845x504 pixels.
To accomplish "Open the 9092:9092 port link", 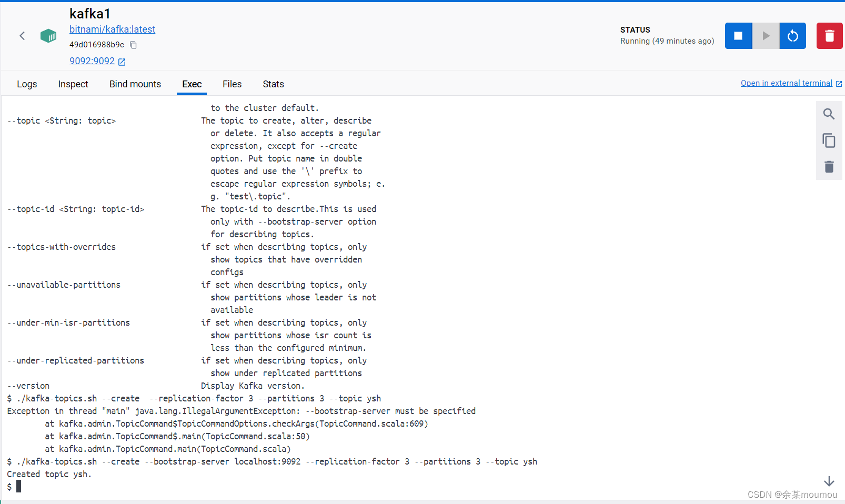I will tap(92, 61).
